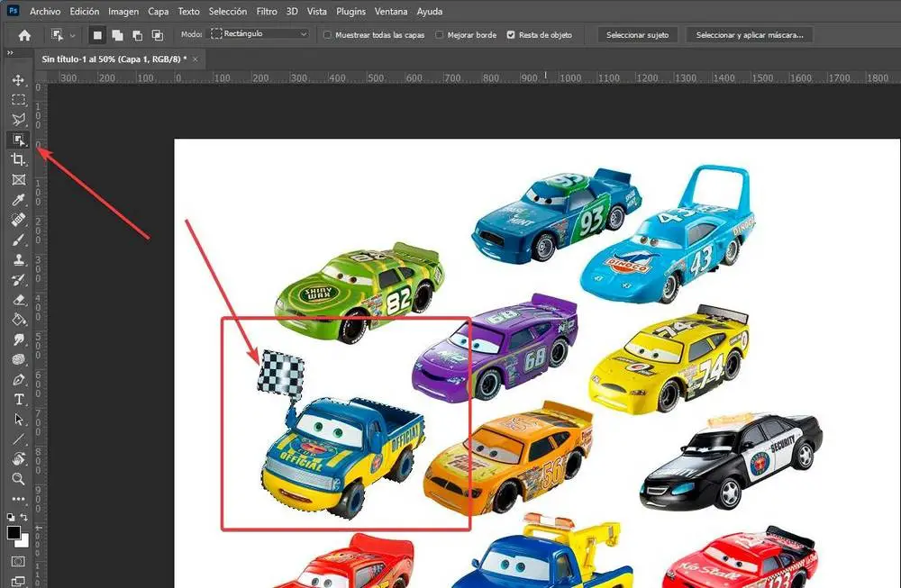The width and height of the screenshot is (901, 588).
Task: Choose Intersect with selection mode icon
Action: [x=157, y=36]
